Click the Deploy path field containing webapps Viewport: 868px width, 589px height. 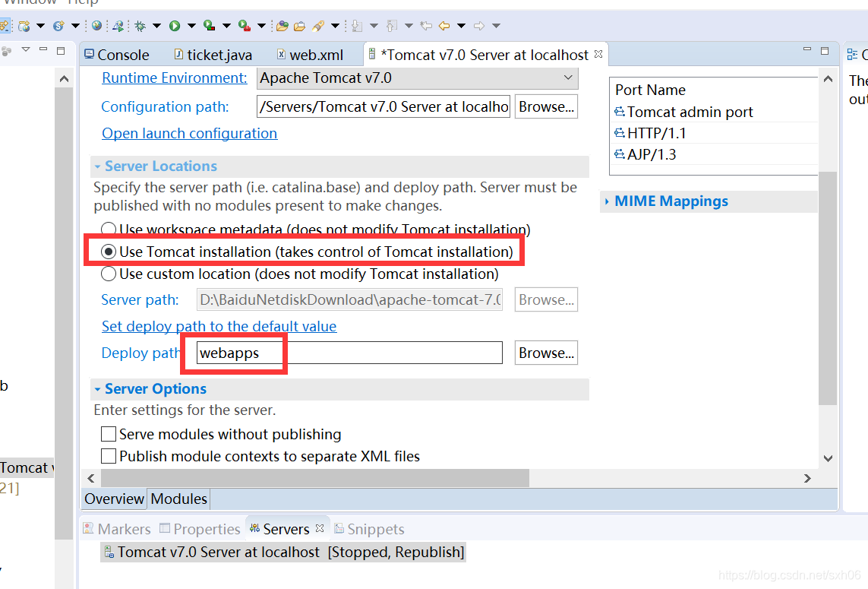coord(349,353)
